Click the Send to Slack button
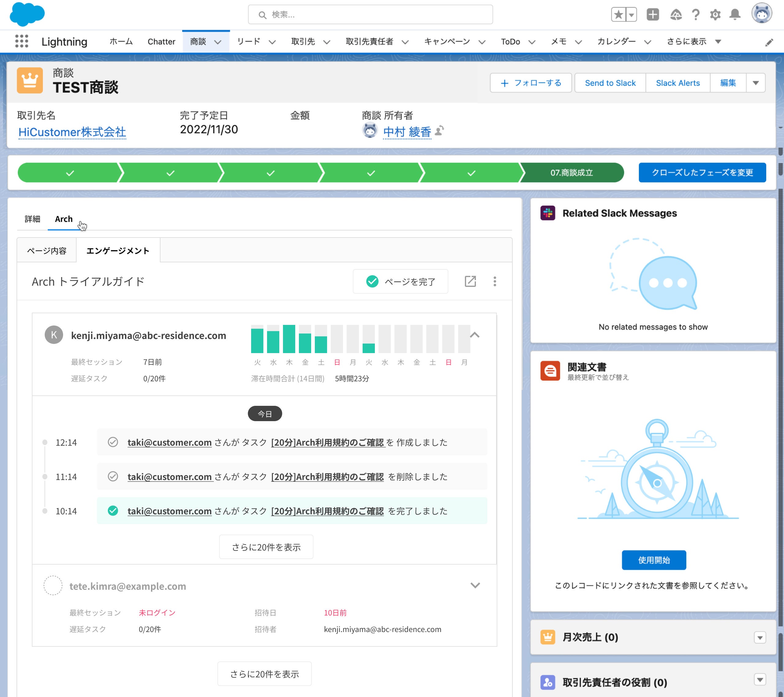This screenshot has width=784, height=697. click(x=610, y=83)
